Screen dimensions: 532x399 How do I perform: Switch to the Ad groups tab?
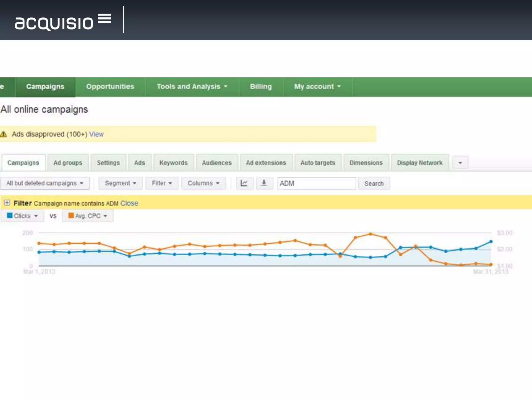pyautogui.click(x=68, y=163)
